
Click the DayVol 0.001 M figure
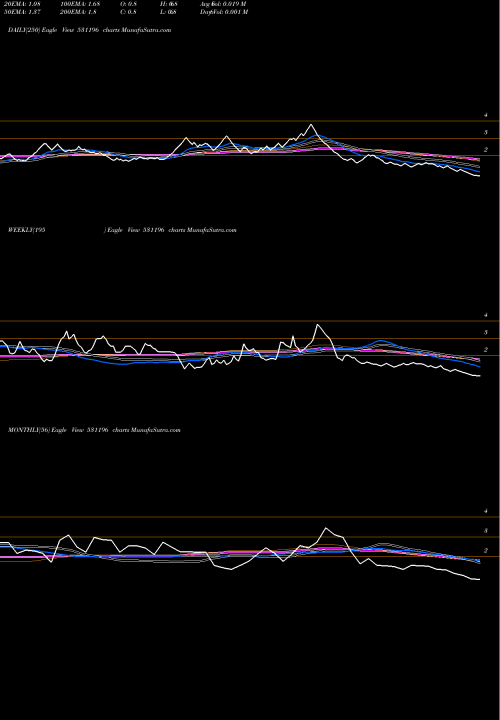coord(224,12)
